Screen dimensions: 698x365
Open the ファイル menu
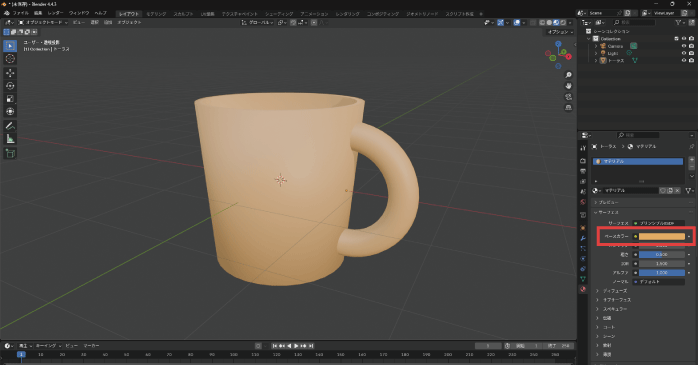(20, 13)
